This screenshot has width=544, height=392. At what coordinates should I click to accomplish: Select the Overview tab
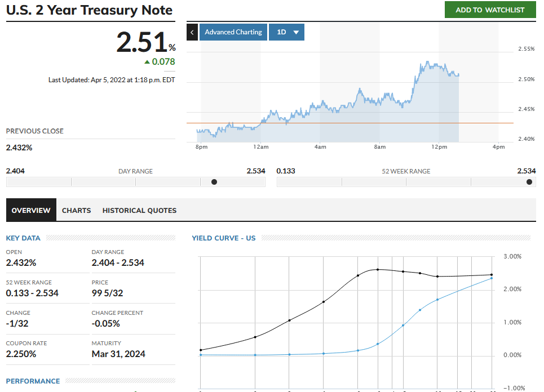[x=31, y=210]
